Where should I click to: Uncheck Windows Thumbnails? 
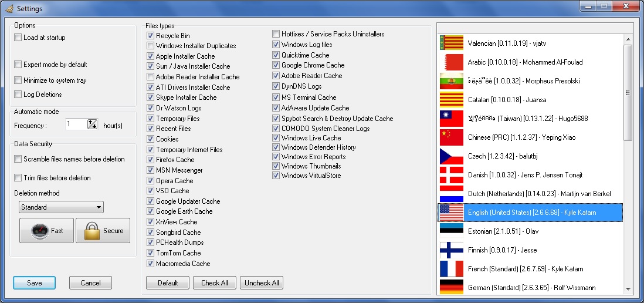pyautogui.click(x=276, y=166)
